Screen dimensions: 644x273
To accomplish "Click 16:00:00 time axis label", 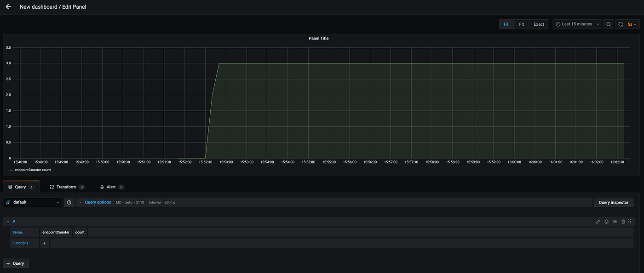I will click(514, 162).
